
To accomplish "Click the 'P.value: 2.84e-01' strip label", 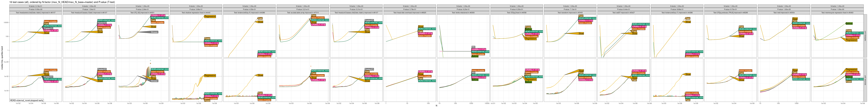I will tap(143, 9).
